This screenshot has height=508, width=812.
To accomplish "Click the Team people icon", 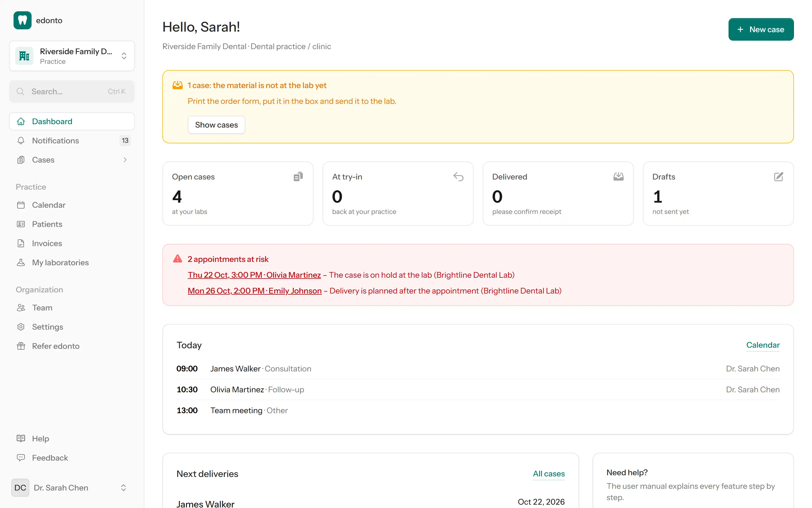I will tap(21, 308).
